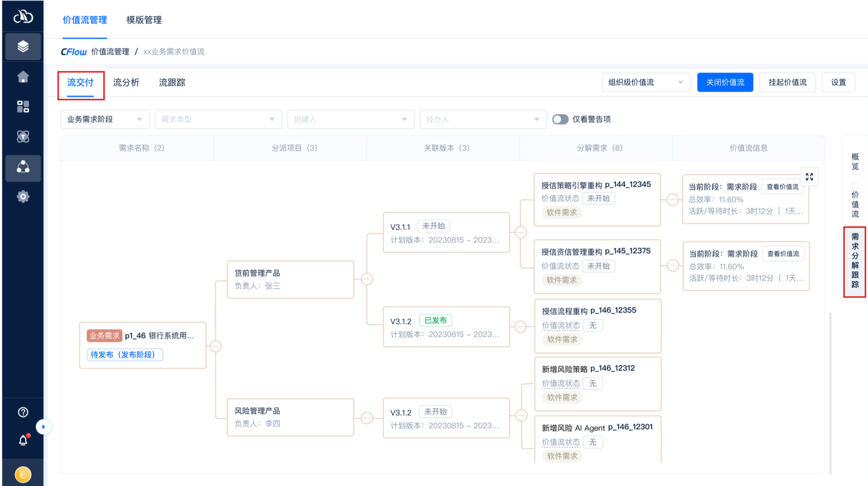This screenshot has width=868, height=486.
Task: Expand the sidebar with blue arrow button
Action: (x=44, y=427)
